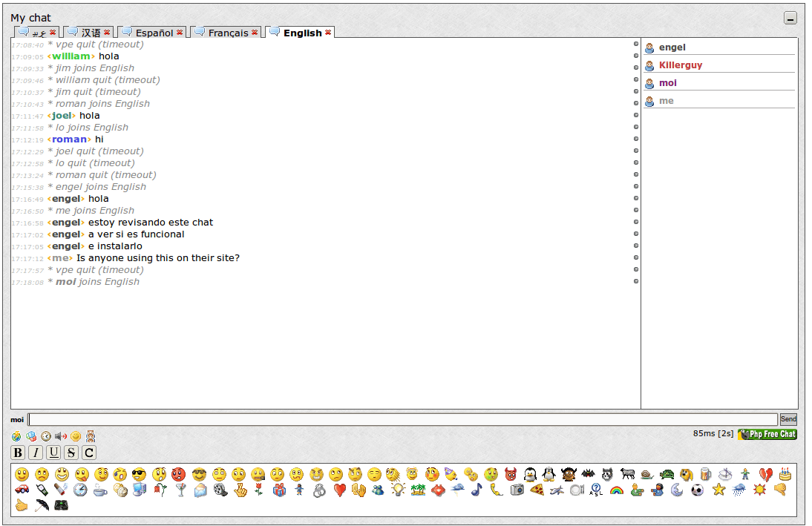812x526 pixels.
Task: Insert the thumbs-up emoticon
Action: click(22, 505)
